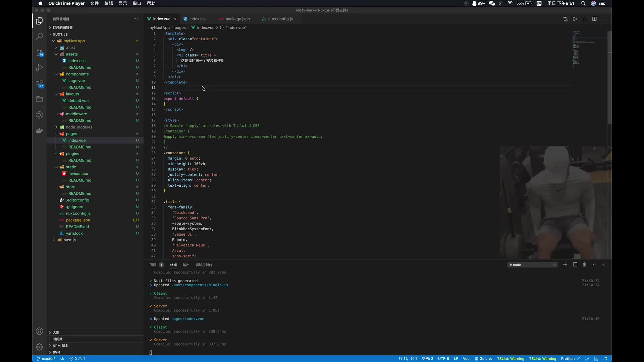Click the Run play icon in editor toolbar
Screen dimensions: 644x362
tap(575, 19)
